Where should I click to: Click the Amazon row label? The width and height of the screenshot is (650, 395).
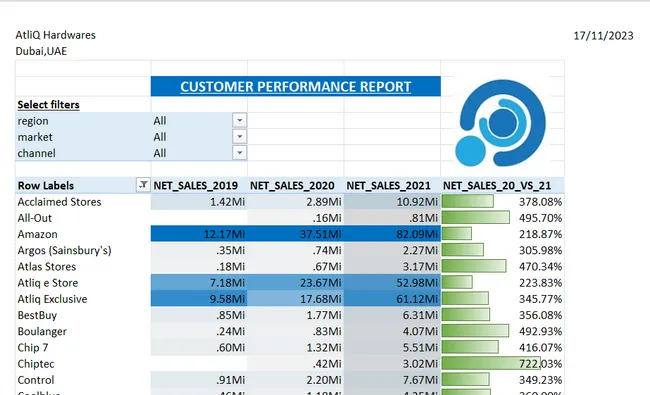(x=37, y=234)
